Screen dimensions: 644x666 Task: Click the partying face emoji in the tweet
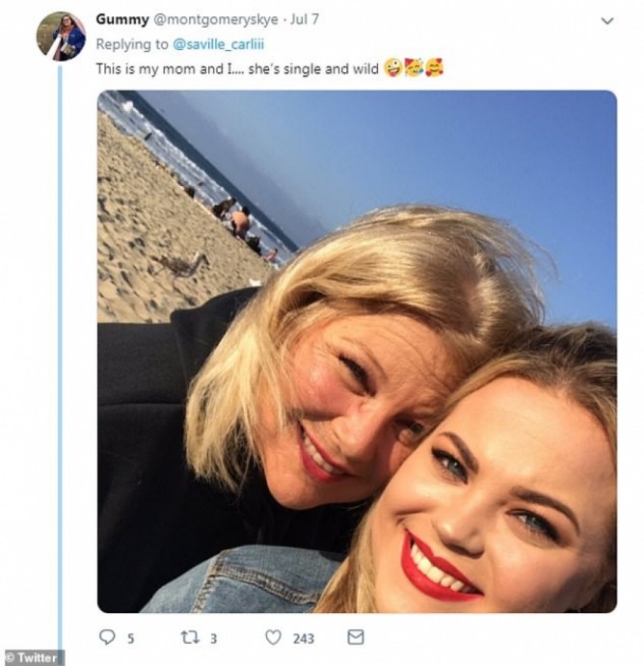click(x=414, y=69)
